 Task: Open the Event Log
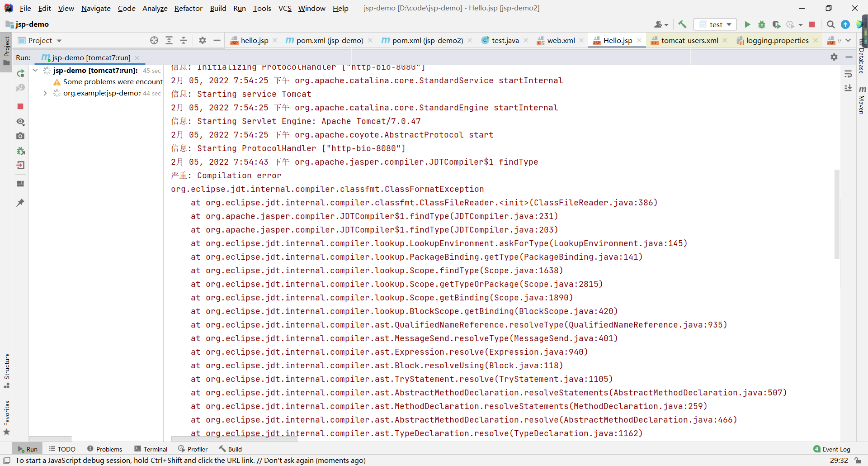831,449
